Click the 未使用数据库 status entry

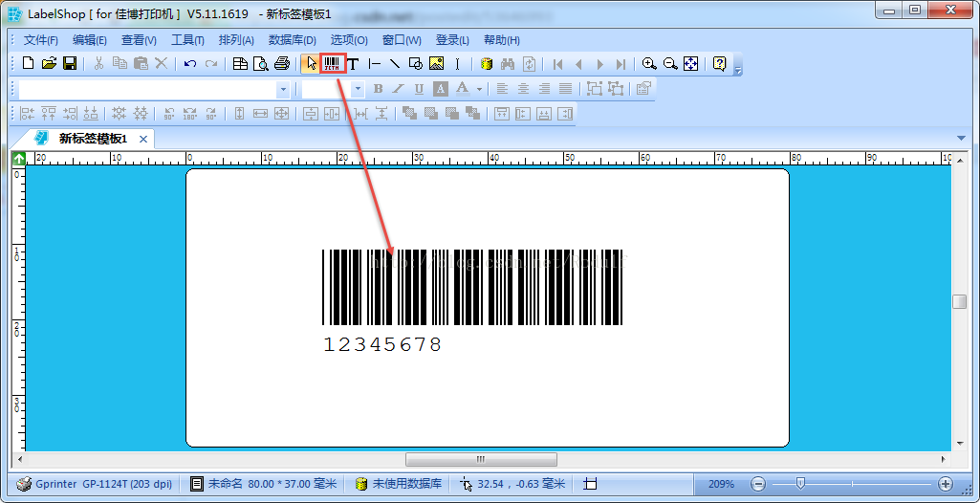399,484
